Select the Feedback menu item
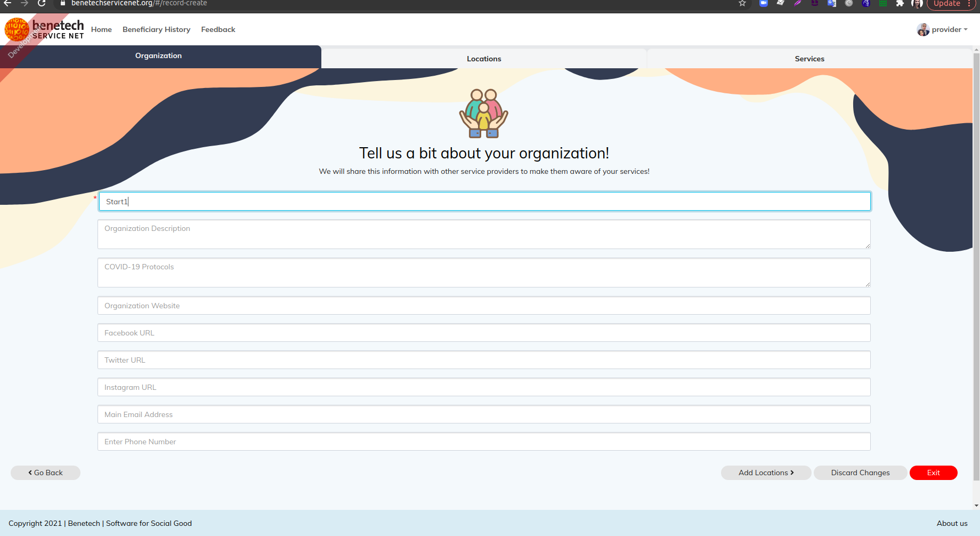 (218, 29)
